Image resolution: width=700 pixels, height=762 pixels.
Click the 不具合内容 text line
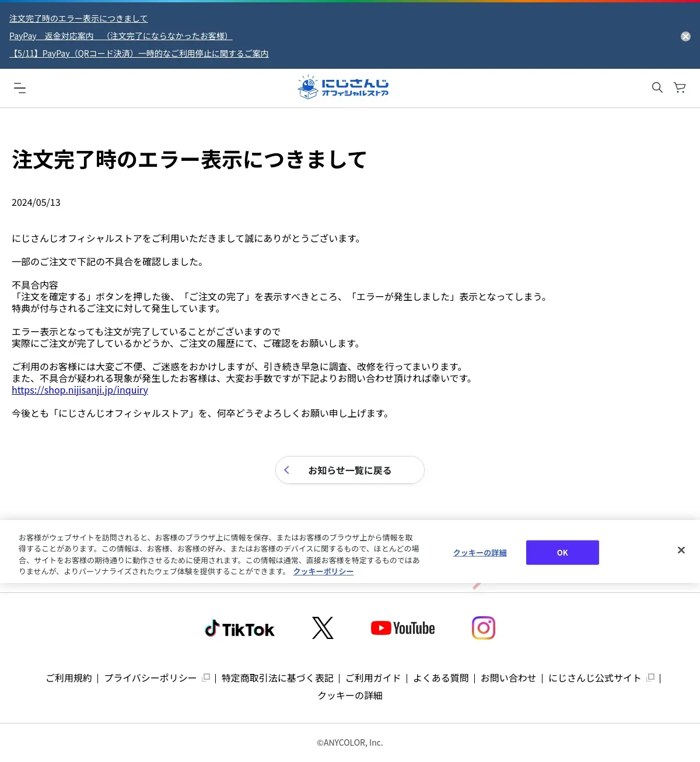click(x=35, y=285)
